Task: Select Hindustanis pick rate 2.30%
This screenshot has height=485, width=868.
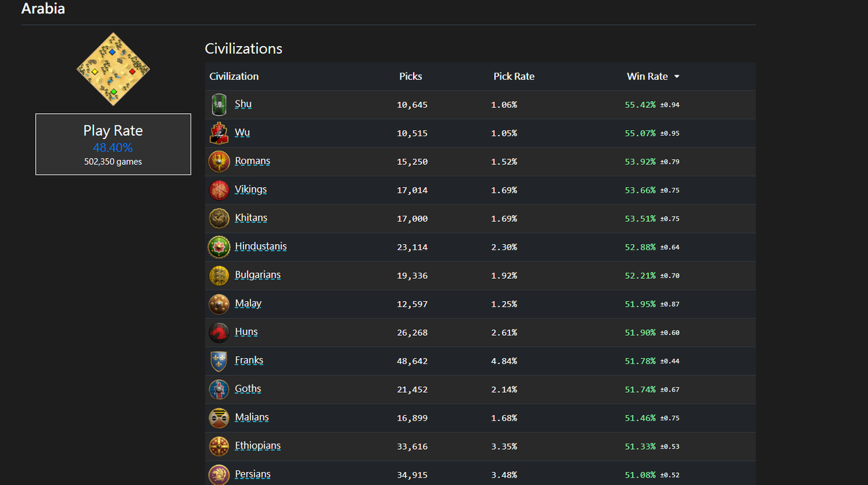Action: 504,248
